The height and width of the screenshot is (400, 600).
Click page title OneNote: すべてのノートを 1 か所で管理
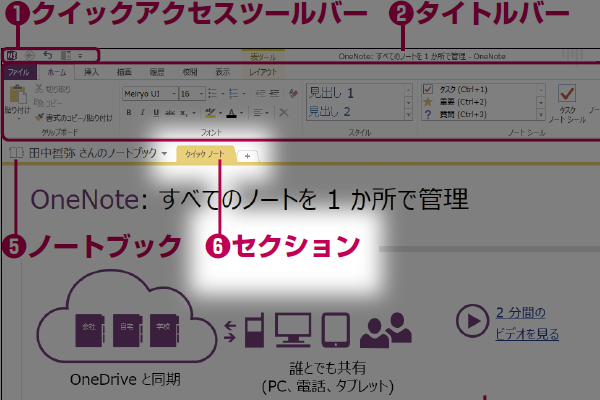(249, 199)
